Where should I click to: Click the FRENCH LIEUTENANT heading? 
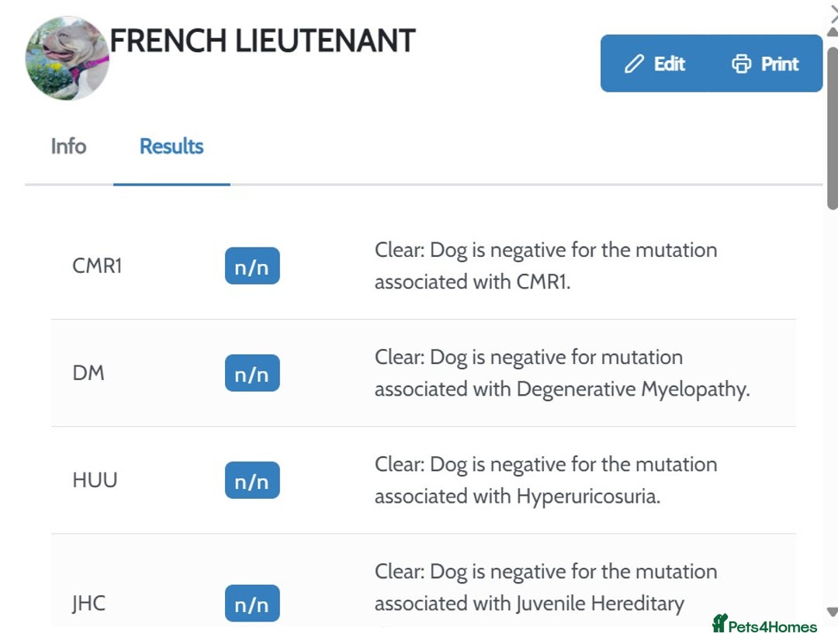262,40
